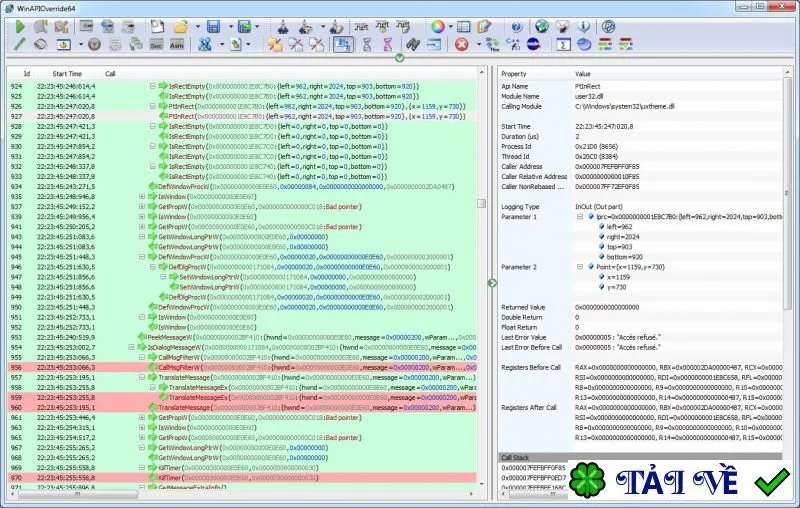The image size is (800, 508).
Task: Click the blue floppy disk Save icon
Action: (213, 27)
